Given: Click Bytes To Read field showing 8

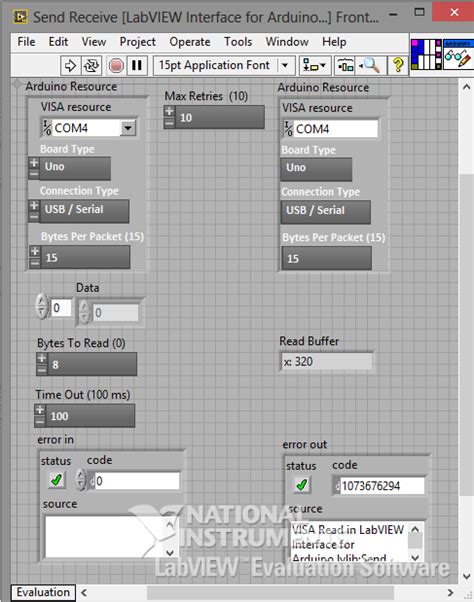Looking at the screenshot, I should [x=92, y=364].
